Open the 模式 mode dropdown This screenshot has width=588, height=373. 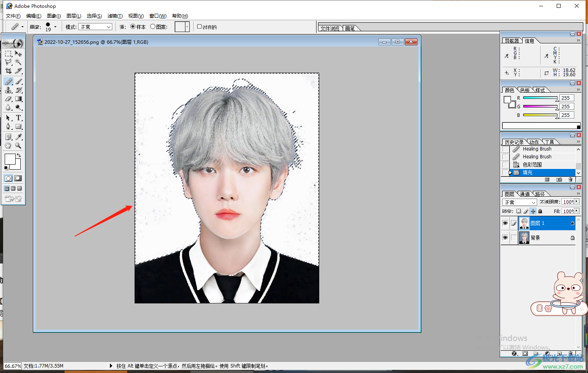[x=95, y=27]
